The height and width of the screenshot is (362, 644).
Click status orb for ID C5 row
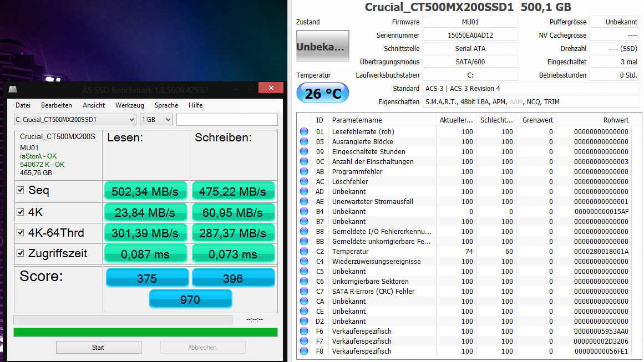[304, 271]
